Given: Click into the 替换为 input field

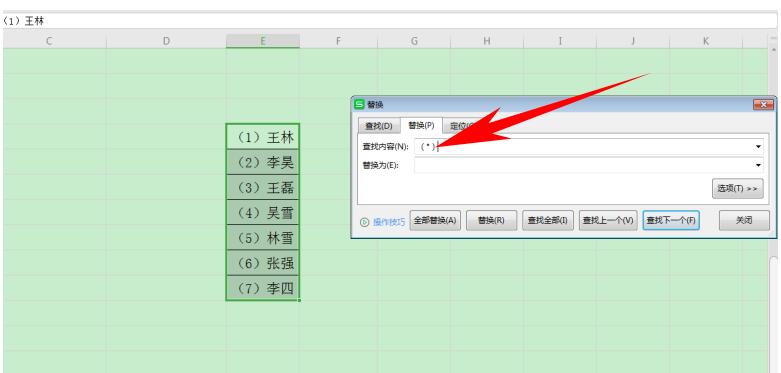Looking at the screenshot, I should tap(584, 165).
